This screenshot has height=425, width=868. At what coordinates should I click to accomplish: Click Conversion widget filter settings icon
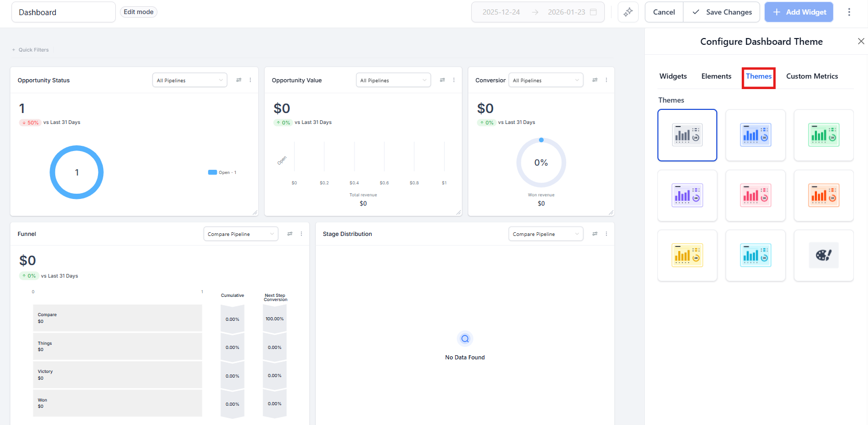click(x=595, y=80)
